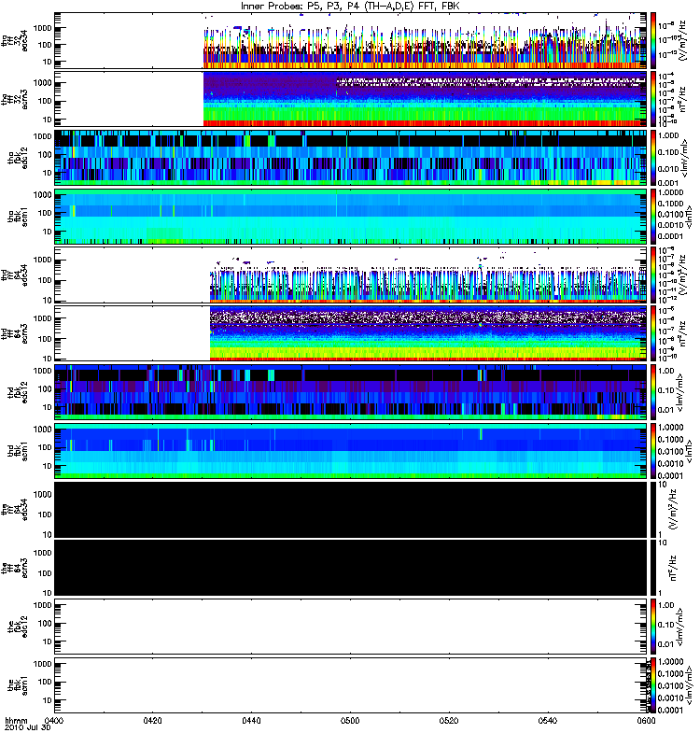Viewport: 700px width, 747px height.
Task: Click the 'the fff 64 edc34' y-axis label
Action: 14,509
